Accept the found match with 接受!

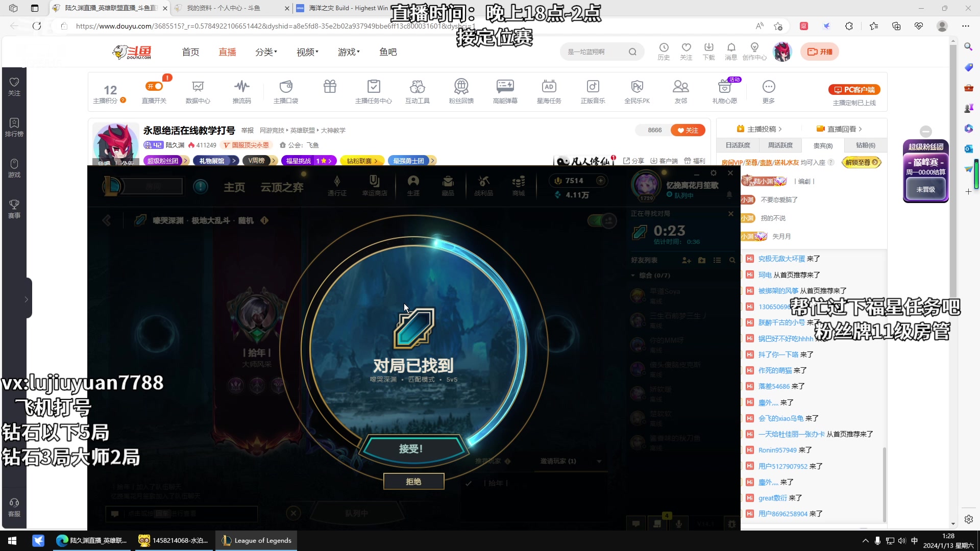[411, 448]
